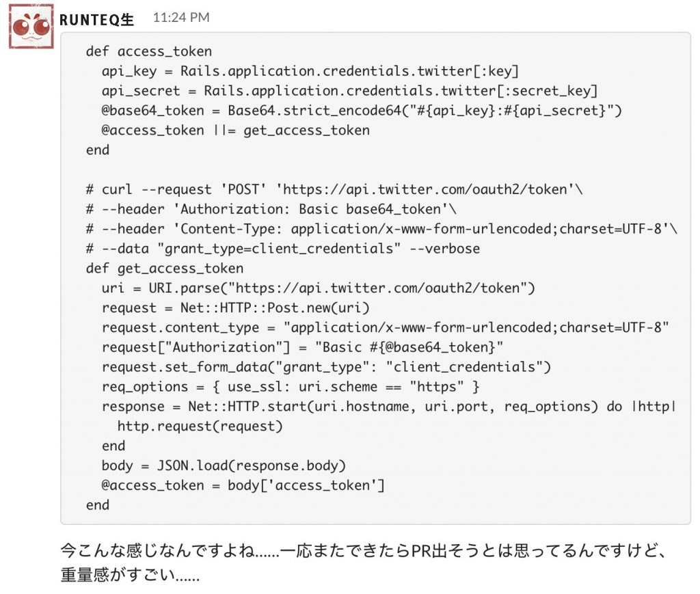Click the URI.parse line in code
The height and width of the screenshot is (594, 700).
coord(319,288)
